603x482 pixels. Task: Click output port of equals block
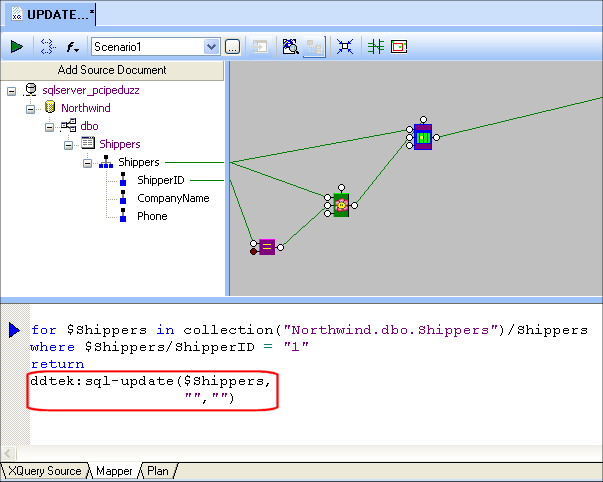(280, 247)
